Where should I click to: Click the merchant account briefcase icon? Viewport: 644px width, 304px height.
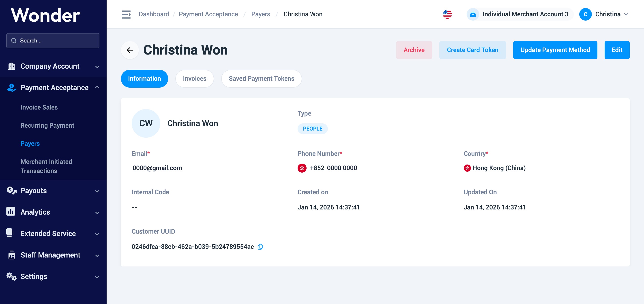[x=472, y=14]
